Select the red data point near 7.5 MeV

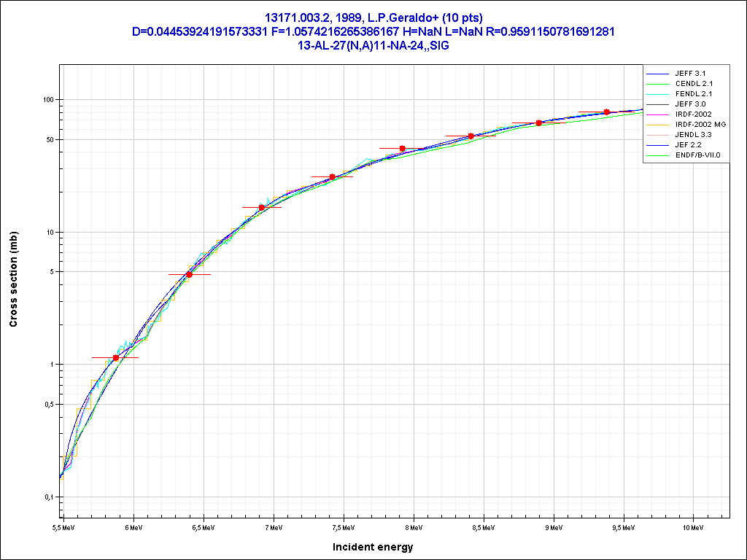coord(333,176)
